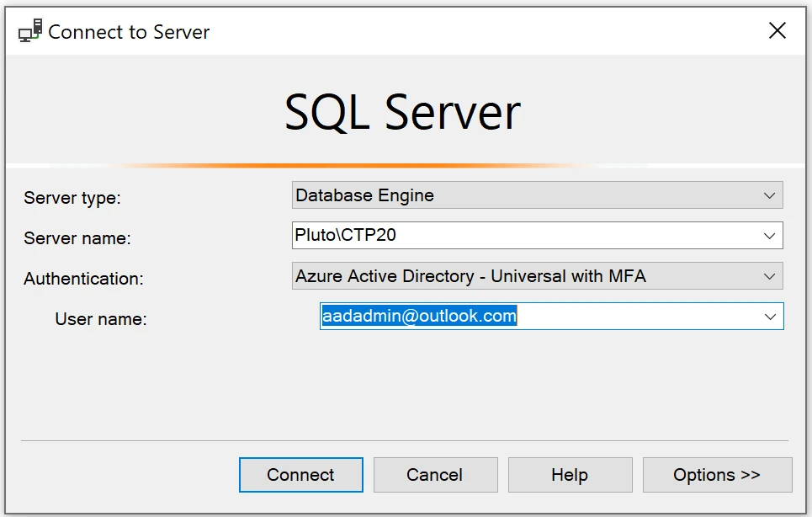Screen dimensions: 812x517
Task: Click Cancel to dismiss the dialog
Action: click(x=435, y=474)
